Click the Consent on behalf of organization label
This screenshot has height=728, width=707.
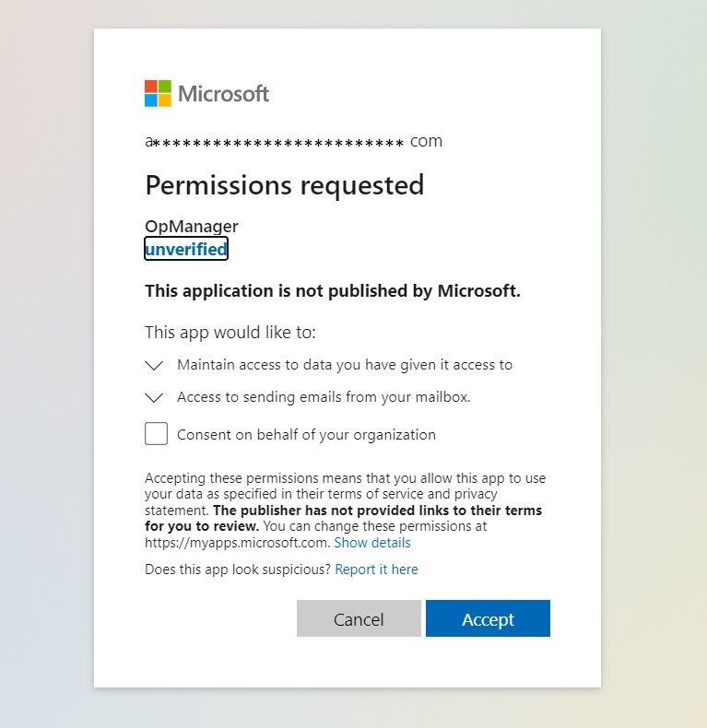306,435
